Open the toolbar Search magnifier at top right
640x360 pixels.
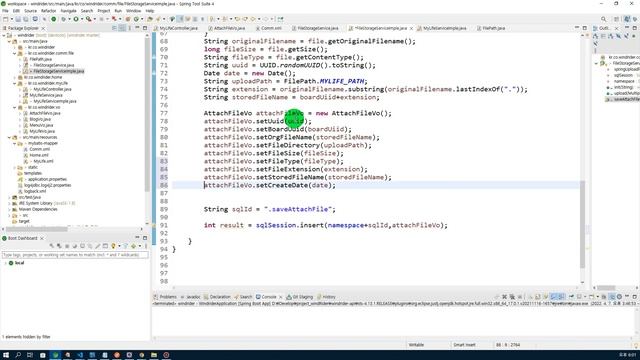[x=603, y=19]
